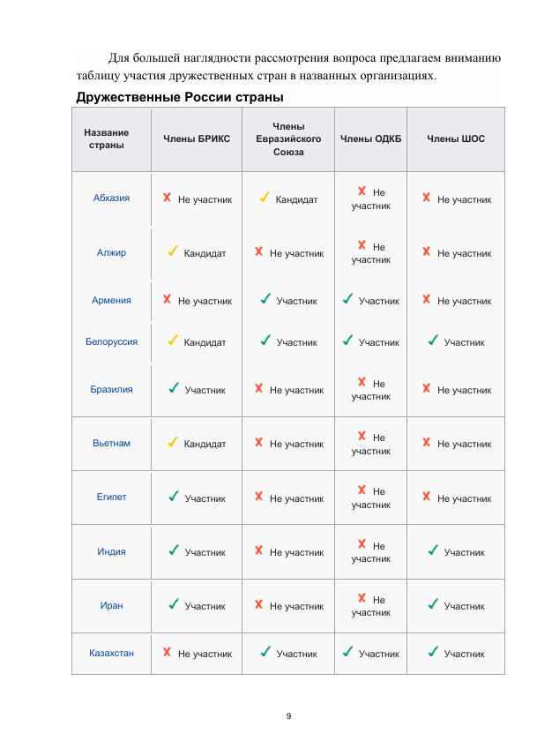Click the red cross in Египет's Eurasian Union cell
This screenshot has height=756, width=537.
pos(259,498)
